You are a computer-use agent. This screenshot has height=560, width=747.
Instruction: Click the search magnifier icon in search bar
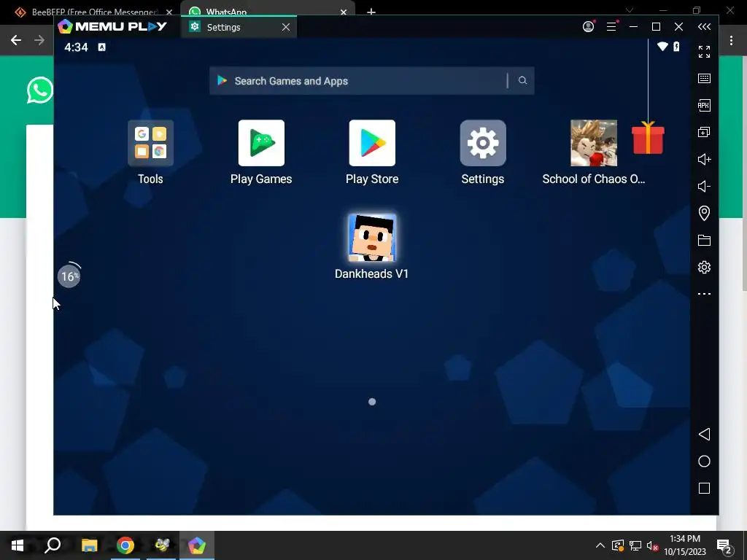[x=522, y=80]
